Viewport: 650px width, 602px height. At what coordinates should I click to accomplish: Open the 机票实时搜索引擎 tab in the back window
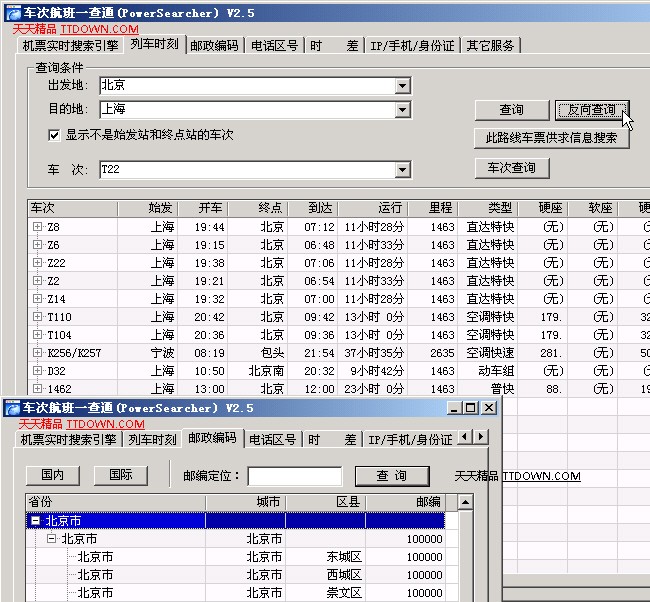coord(70,45)
